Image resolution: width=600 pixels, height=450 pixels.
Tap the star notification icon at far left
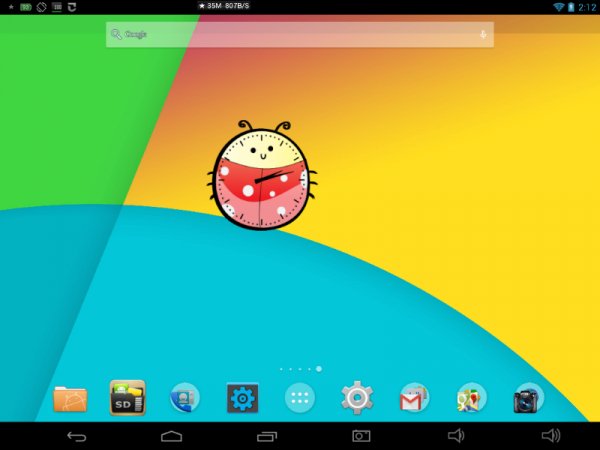coord(11,7)
